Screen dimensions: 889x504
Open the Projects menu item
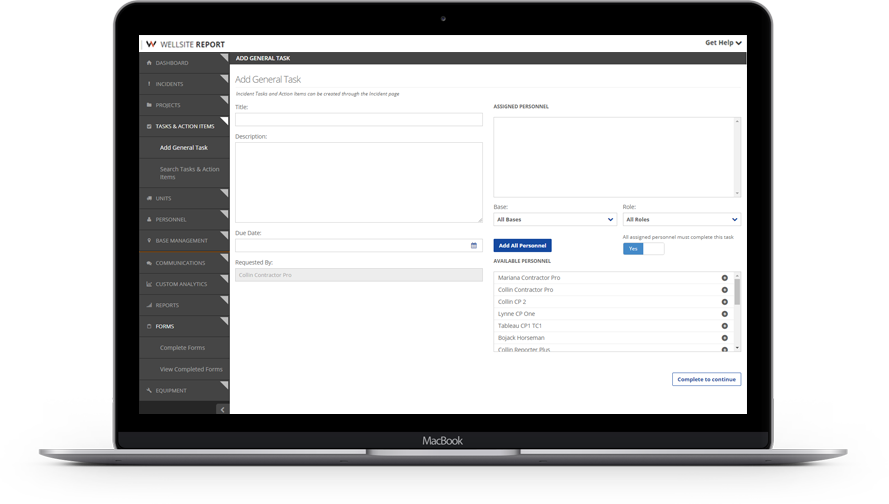184,105
